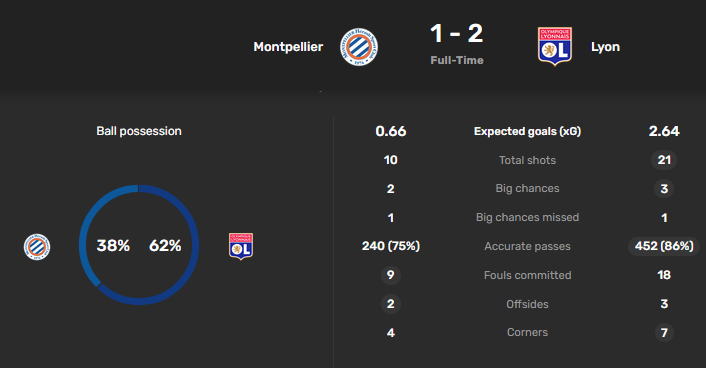
Task: Select the Expected goals (xG) row label
Action: click(x=527, y=131)
